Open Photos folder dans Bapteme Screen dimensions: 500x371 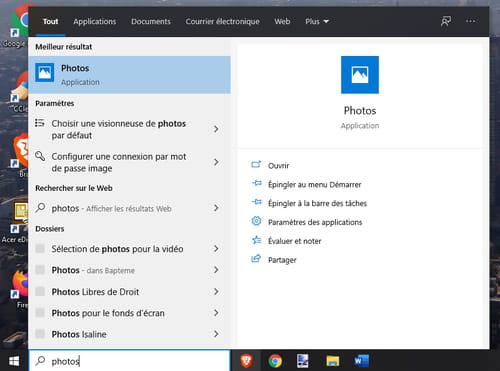[x=129, y=270]
